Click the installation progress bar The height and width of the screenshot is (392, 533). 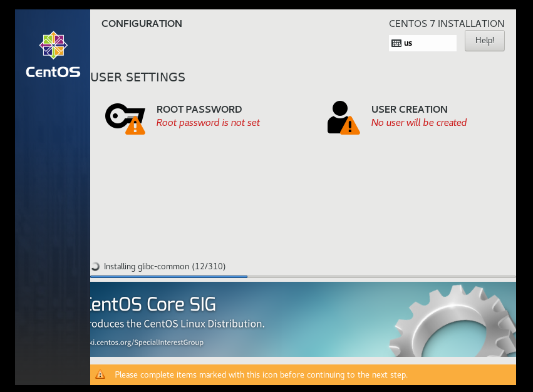pos(303,277)
